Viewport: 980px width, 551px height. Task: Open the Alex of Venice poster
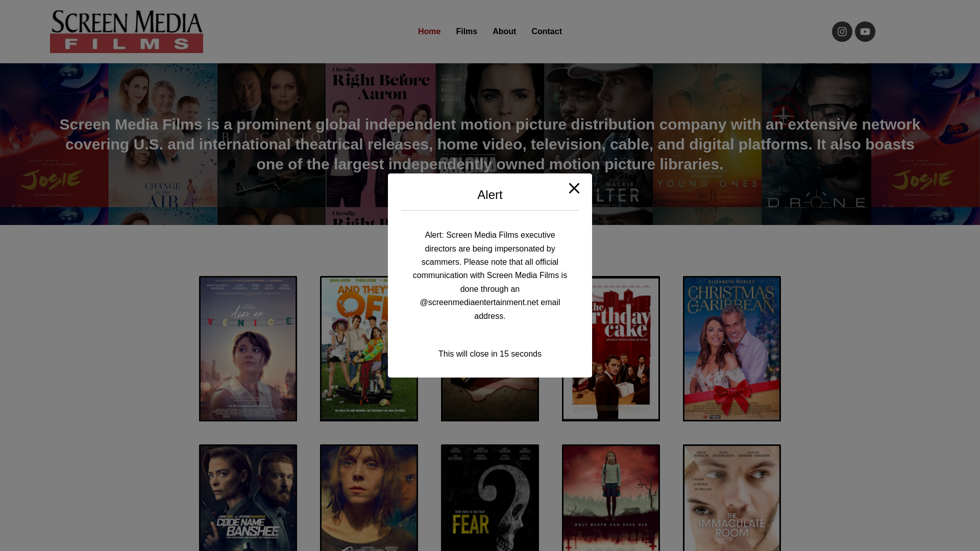[x=248, y=348]
